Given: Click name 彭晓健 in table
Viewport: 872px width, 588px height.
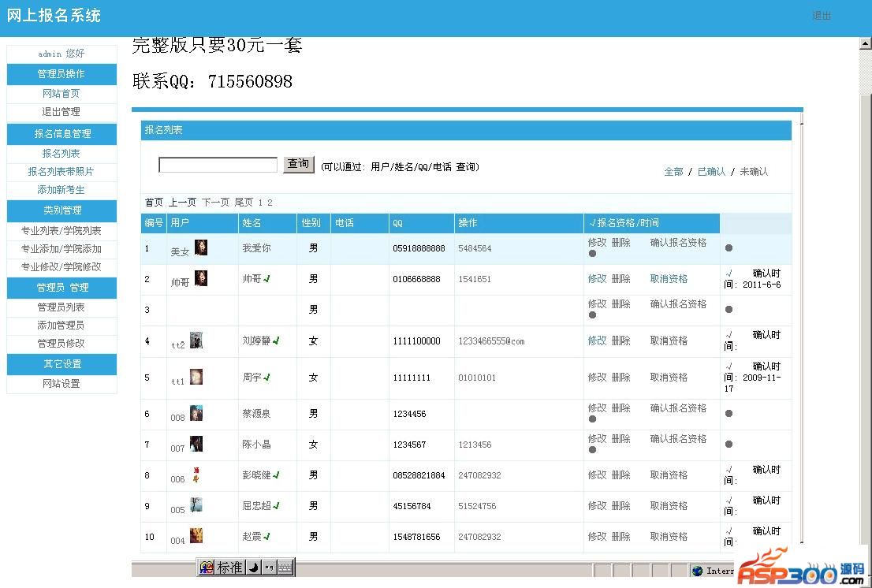Looking at the screenshot, I should [x=256, y=475].
